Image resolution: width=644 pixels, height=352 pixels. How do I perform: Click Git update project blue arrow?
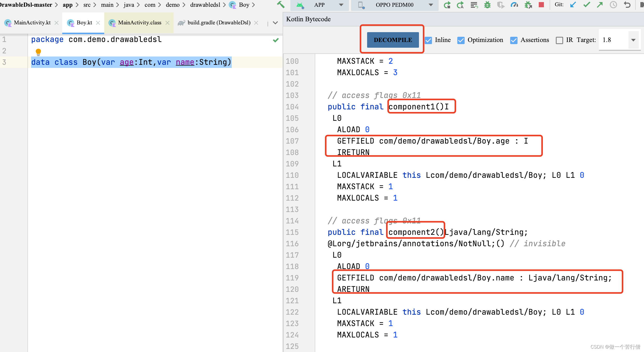[x=573, y=5]
